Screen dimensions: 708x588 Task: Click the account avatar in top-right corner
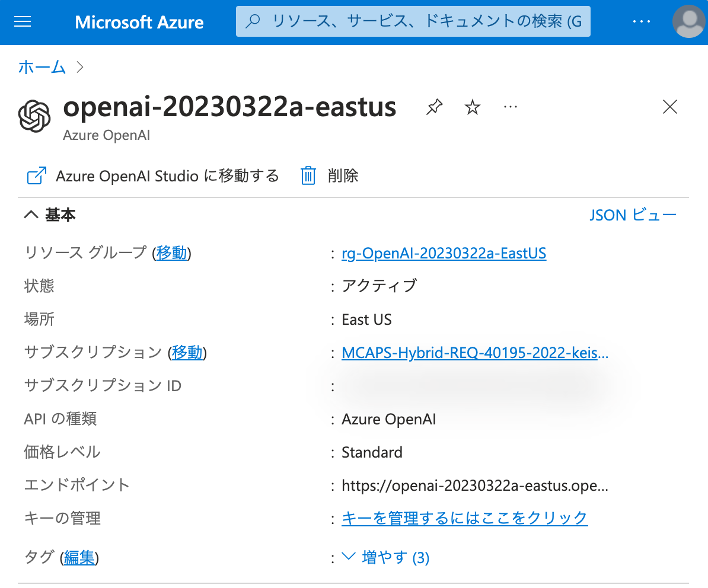[688, 22]
